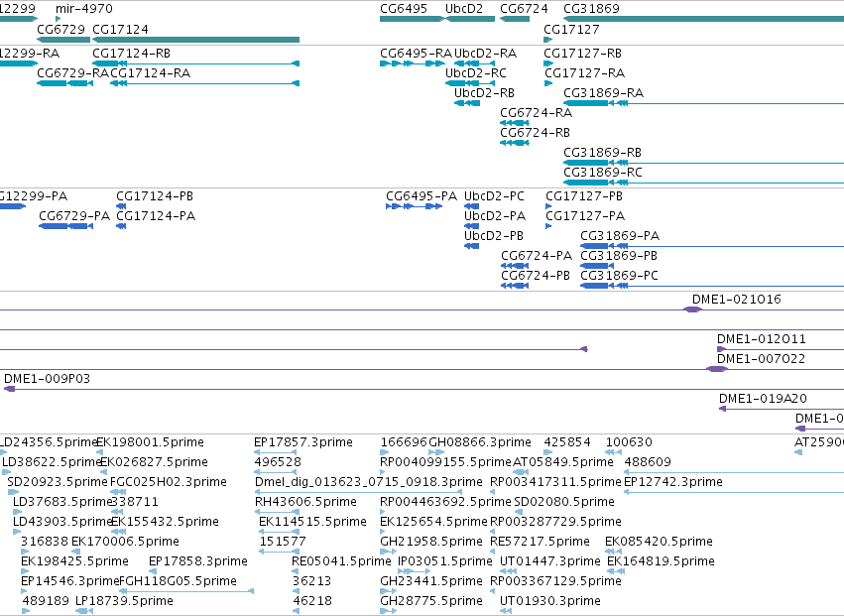Open protein CG17127-PA label

pyautogui.click(x=585, y=216)
